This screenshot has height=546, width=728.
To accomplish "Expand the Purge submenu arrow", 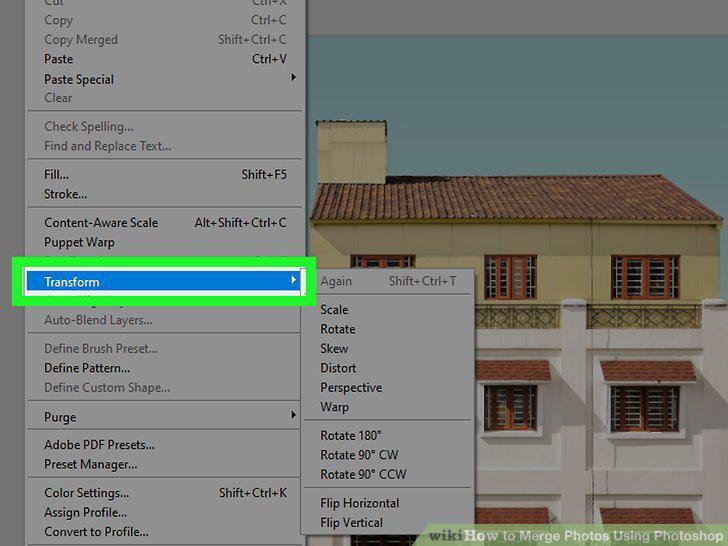I will (293, 415).
